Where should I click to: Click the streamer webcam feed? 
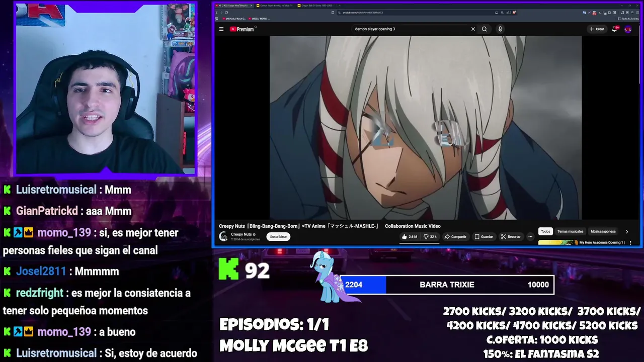(x=105, y=88)
